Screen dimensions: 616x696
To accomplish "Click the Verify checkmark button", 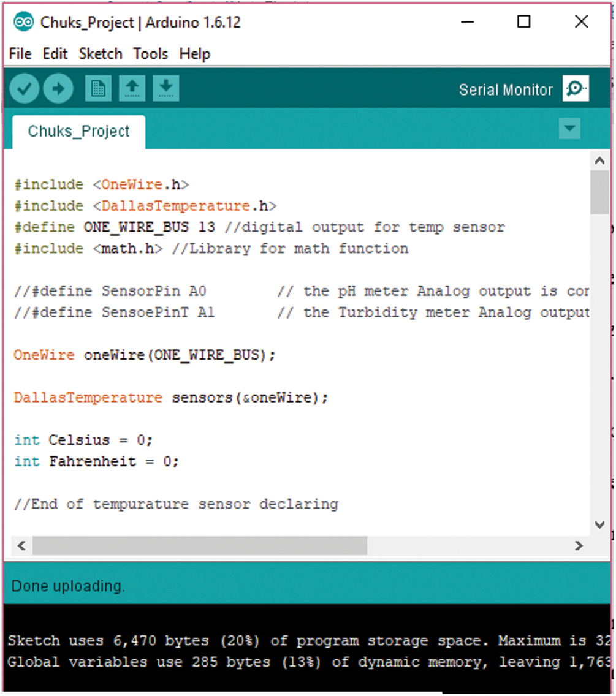I will (x=25, y=89).
